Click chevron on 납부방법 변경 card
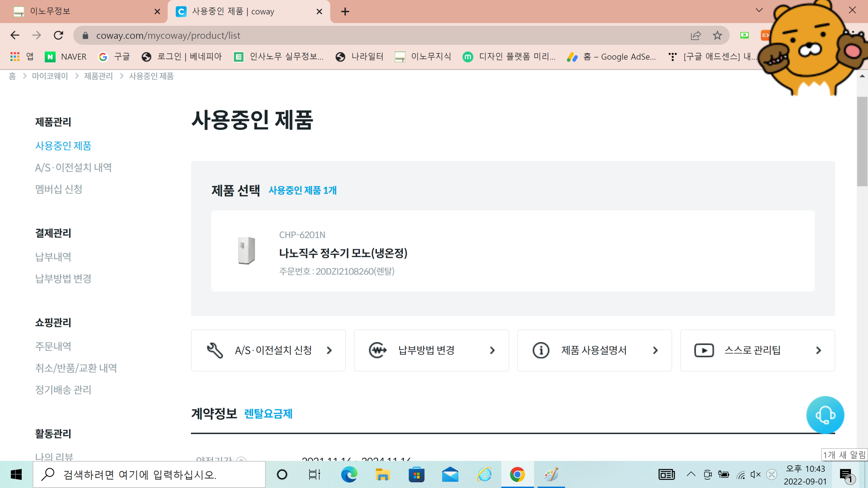 pos(492,350)
